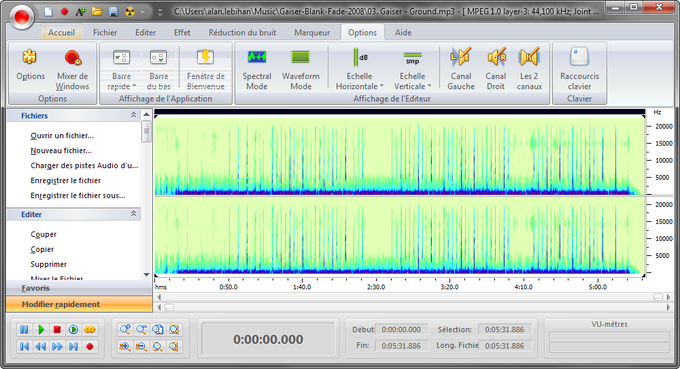This screenshot has width=680, height=369.
Task: Click the bottom horizontal scrollbar thumb
Action: tap(169, 307)
